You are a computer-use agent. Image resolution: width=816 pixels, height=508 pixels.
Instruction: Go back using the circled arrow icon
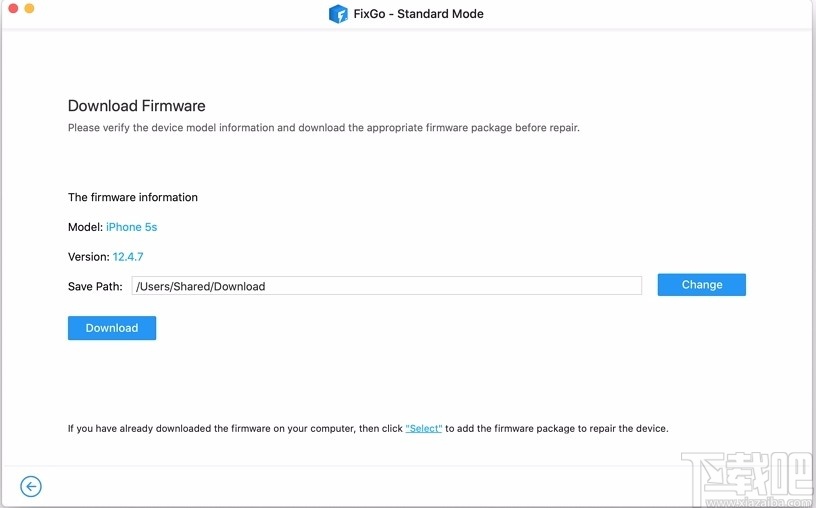[31, 487]
